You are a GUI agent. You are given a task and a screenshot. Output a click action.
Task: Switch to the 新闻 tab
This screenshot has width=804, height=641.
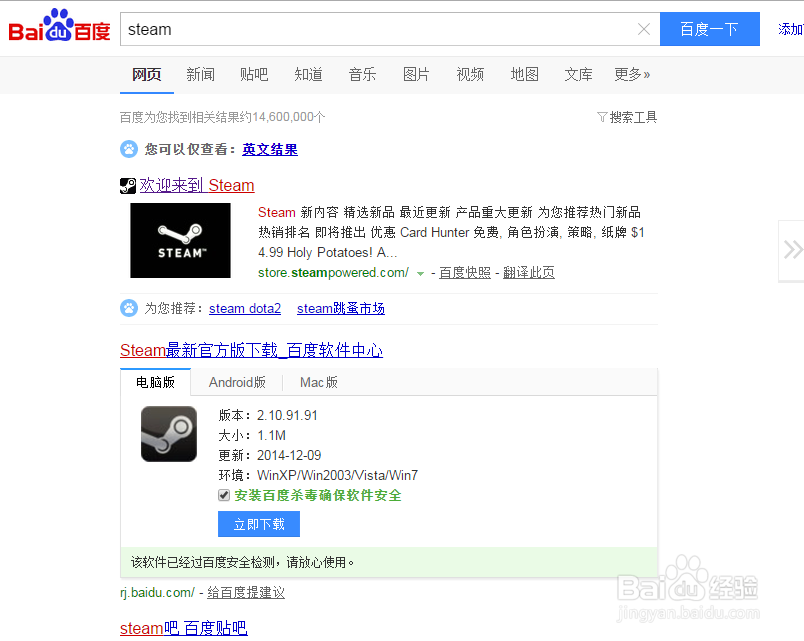click(x=200, y=75)
